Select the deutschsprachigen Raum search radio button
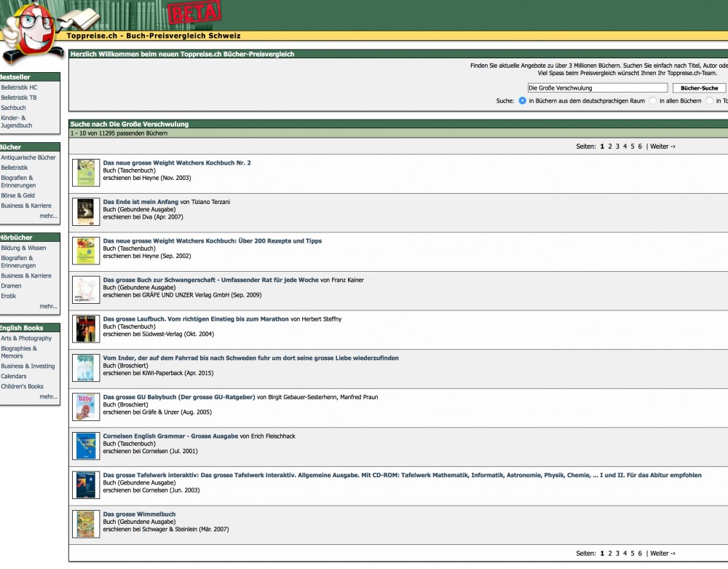 tap(522, 101)
